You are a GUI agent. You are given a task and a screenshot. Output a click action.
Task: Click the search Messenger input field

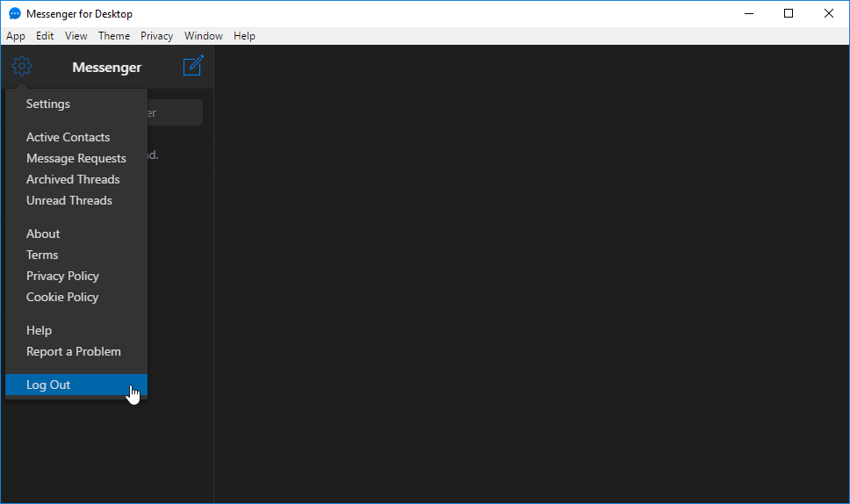[x=175, y=112]
